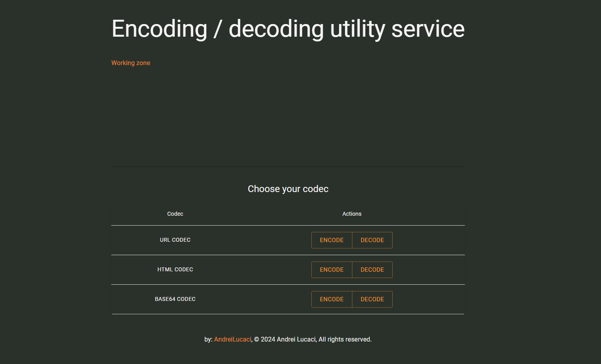Click the All rights reserved footer text
The height and width of the screenshot is (364, 601).
pyautogui.click(x=345, y=340)
